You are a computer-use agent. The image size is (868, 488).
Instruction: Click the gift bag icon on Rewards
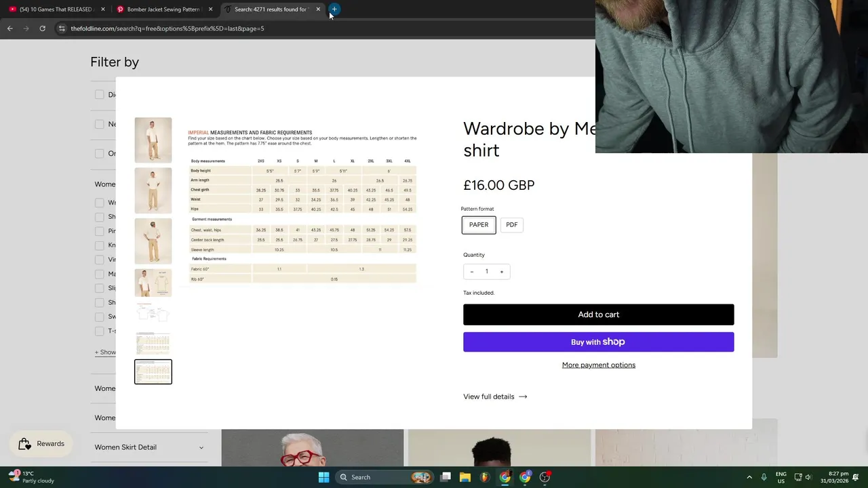tap(24, 444)
